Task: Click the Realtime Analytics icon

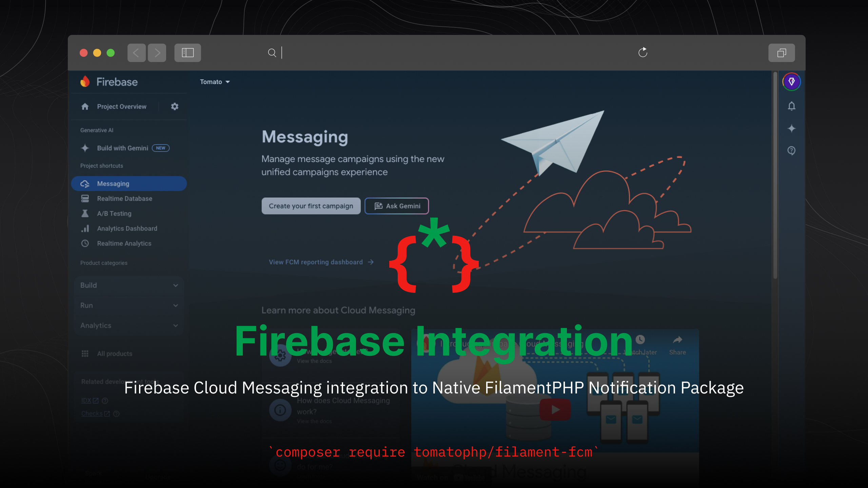Action: (x=85, y=243)
